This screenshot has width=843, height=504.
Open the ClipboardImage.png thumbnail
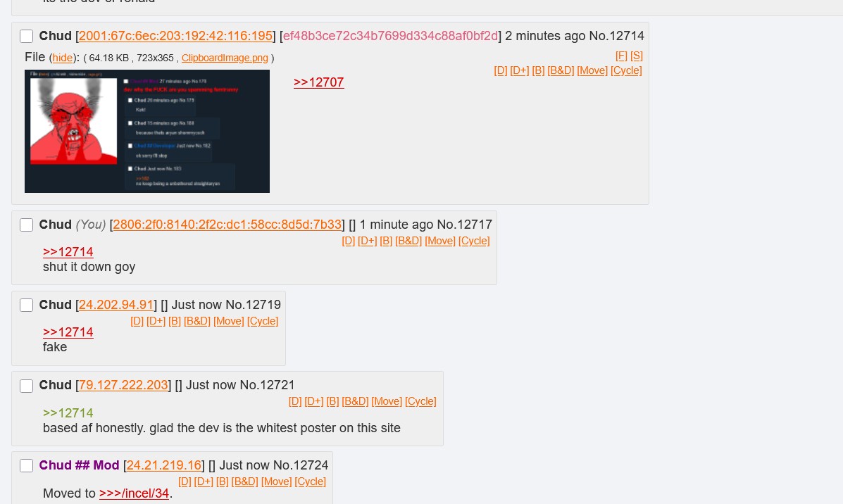click(146, 131)
